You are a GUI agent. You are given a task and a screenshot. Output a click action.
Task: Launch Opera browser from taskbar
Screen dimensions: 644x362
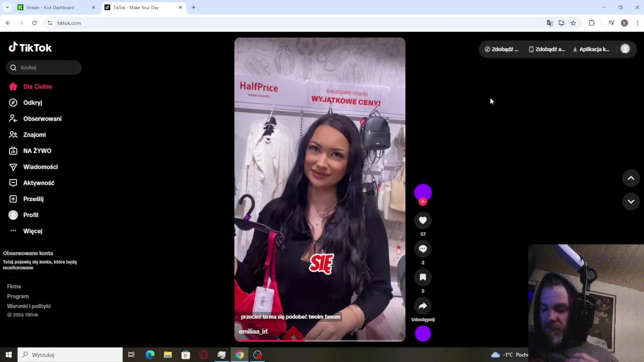[x=204, y=355]
